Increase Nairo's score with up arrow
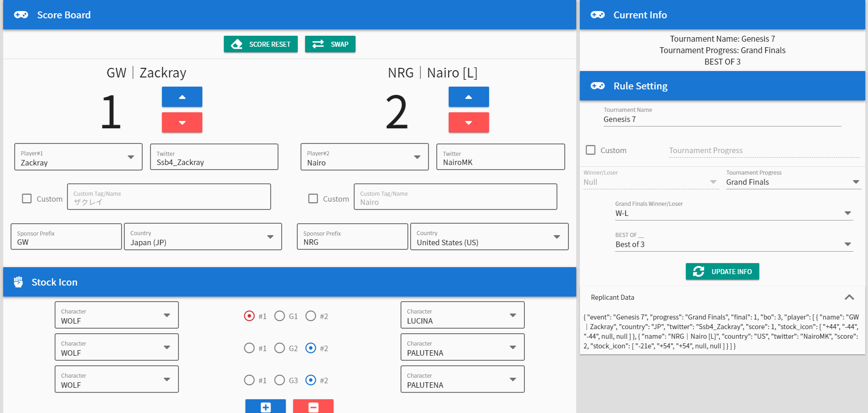This screenshot has width=868, height=413. (x=468, y=97)
